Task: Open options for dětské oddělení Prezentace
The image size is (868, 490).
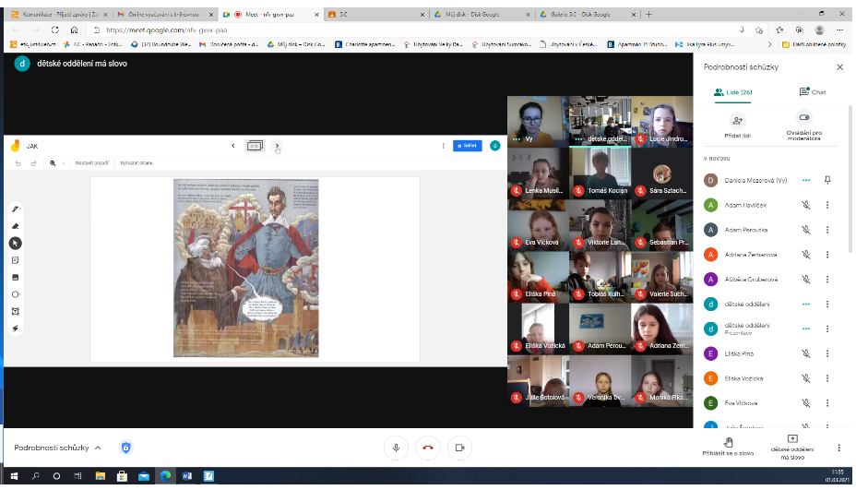Action: click(827, 329)
